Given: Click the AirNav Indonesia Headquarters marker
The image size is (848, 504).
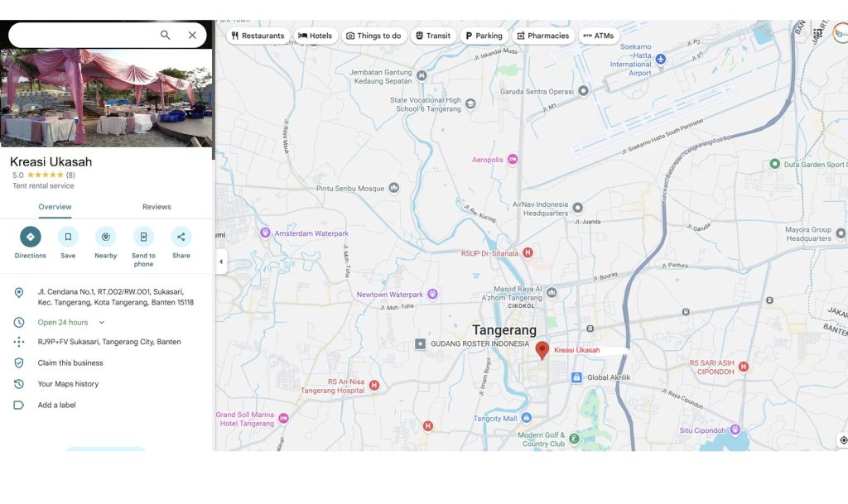Looking at the screenshot, I should [577, 208].
